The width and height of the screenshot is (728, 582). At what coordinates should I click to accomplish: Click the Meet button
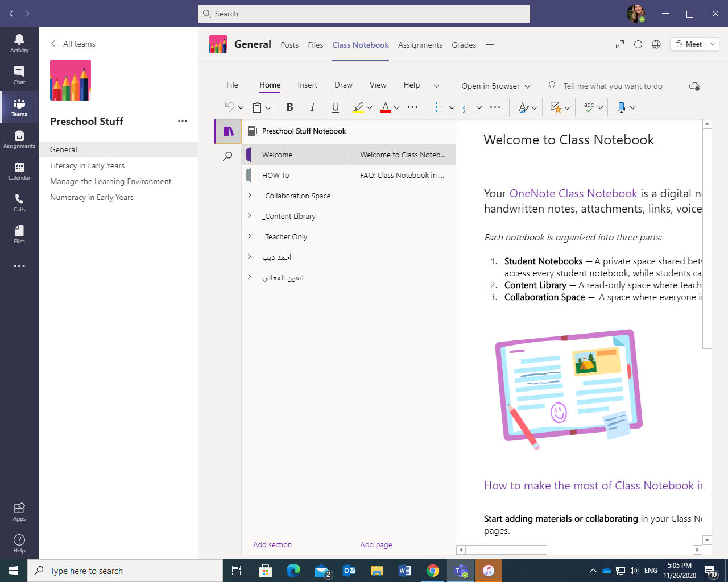click(688, 44)
